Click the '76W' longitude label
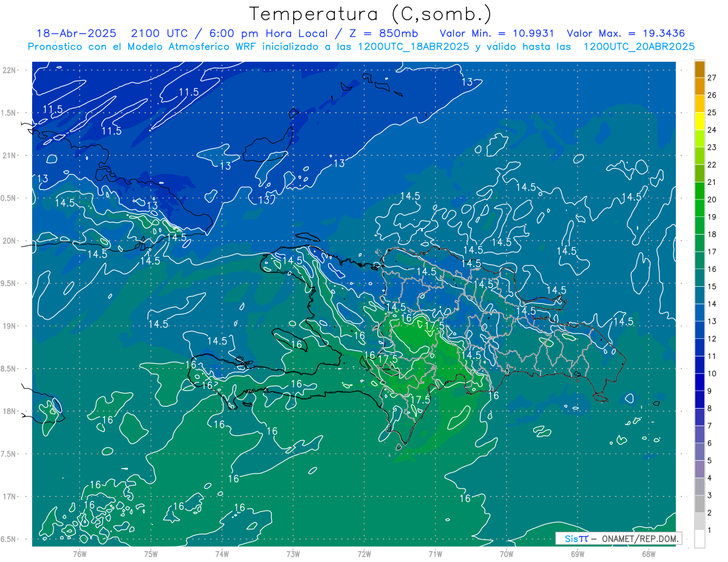728x562 pixels. click(x=79, y=554)
